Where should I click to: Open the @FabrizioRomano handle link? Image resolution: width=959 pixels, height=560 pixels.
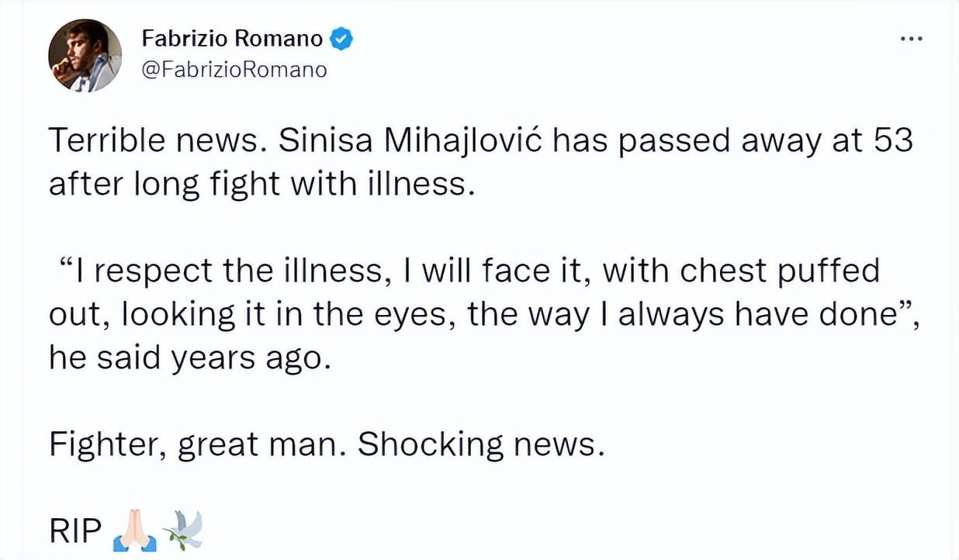click(234, 69)
